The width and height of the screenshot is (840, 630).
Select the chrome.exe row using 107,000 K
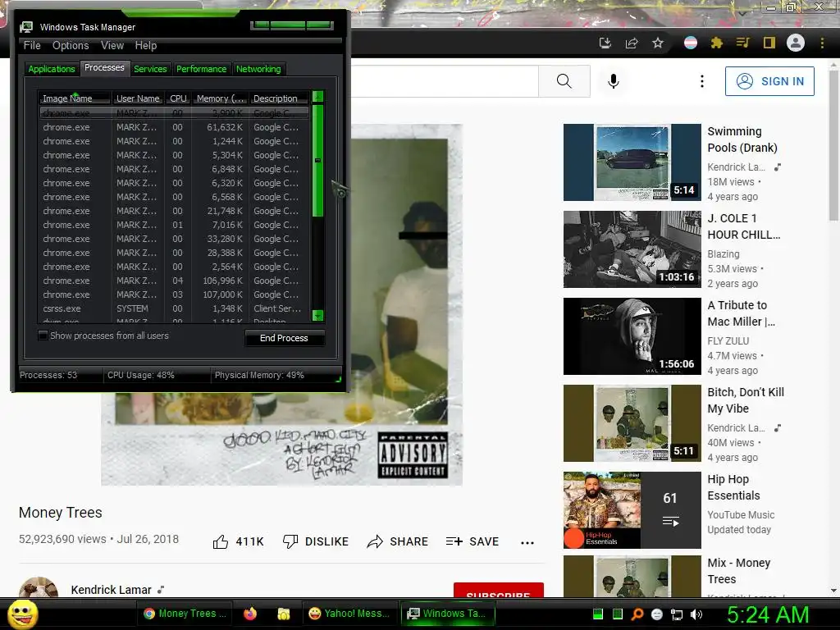point(174,294)
